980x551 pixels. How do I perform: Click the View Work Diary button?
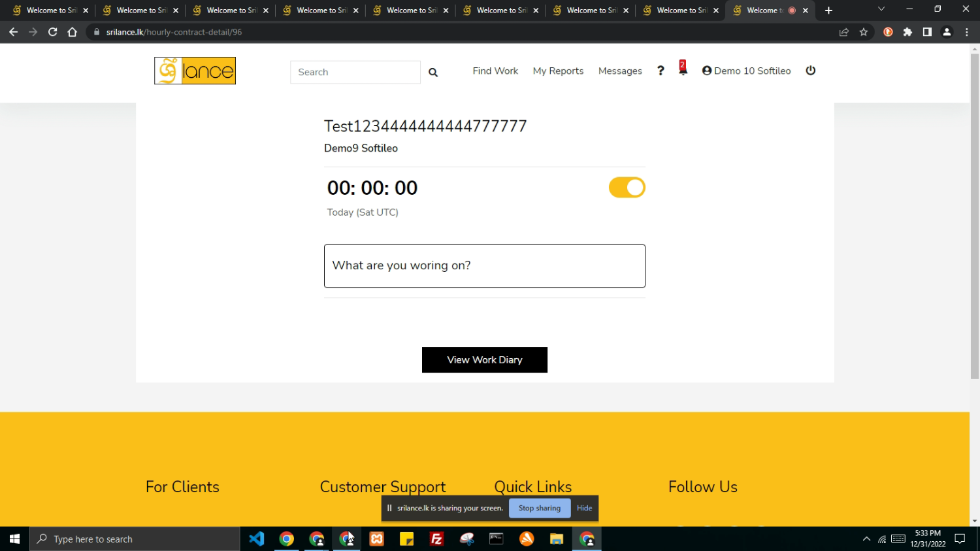[484, 360]
